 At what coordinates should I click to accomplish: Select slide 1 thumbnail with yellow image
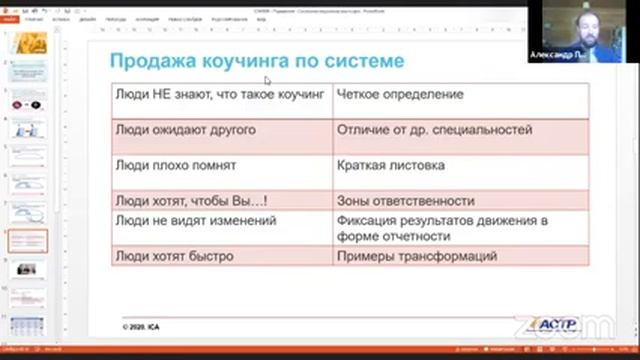click(28, 43)
